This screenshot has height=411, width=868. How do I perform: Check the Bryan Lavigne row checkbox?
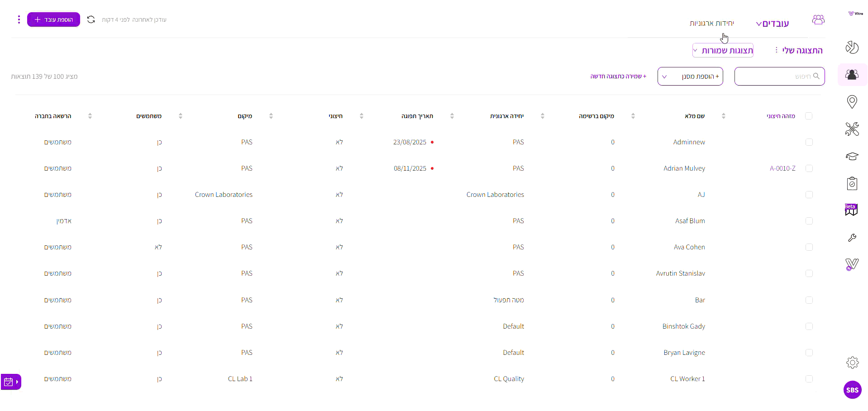(809, 353)
